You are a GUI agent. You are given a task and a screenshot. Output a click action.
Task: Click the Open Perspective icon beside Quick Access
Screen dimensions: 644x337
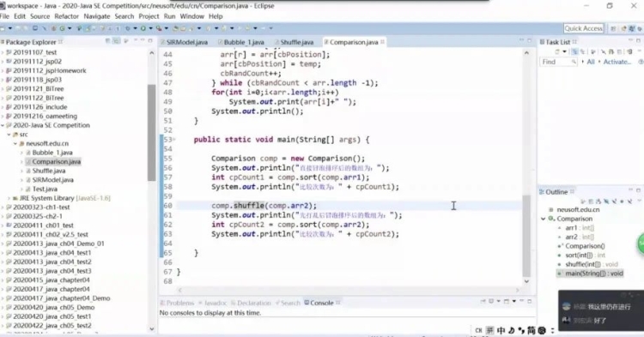point(613,28)
